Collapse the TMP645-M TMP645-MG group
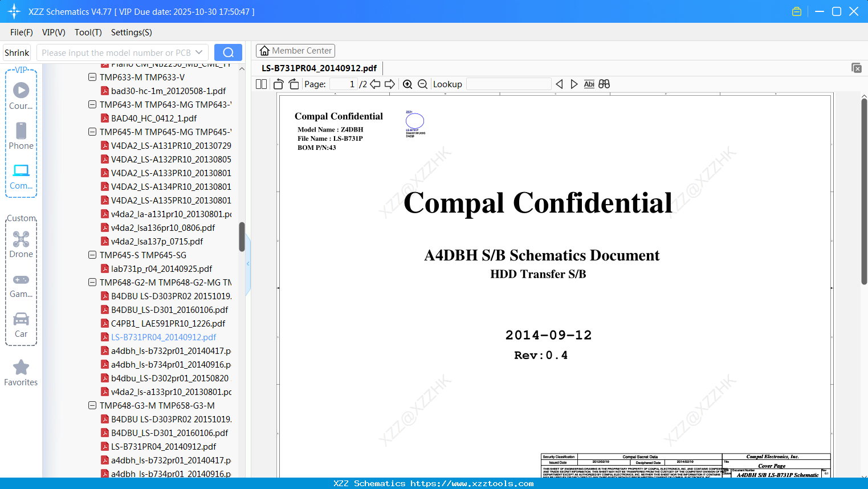The image size is (868, 489). pos(92,132)
